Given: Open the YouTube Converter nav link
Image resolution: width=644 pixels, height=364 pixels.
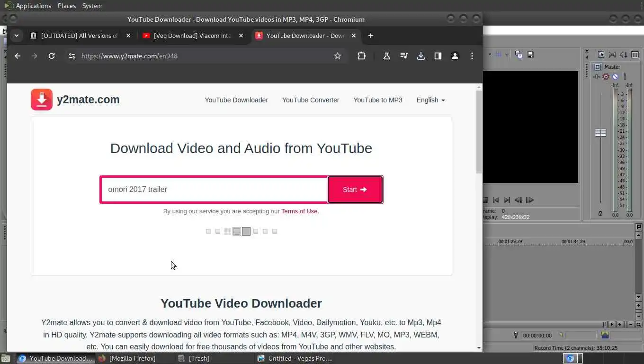Looking at the screenshot, I should click(x=311, y=100).
